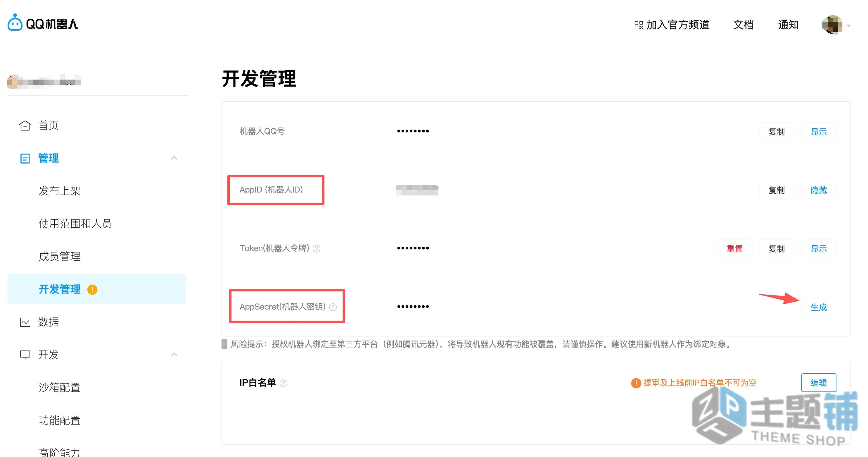Click the QR icon beside 加入官方频道
868x457 pixels.
tap(639, 25)
